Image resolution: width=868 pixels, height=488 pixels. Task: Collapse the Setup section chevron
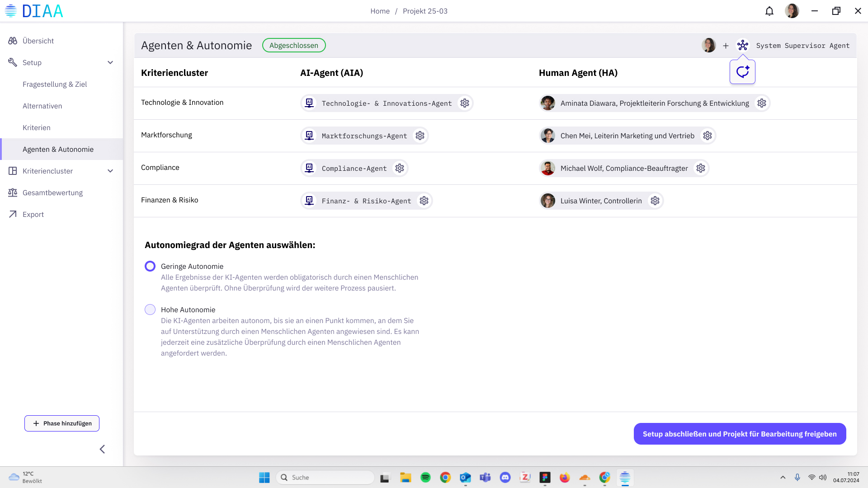[110, 62]
